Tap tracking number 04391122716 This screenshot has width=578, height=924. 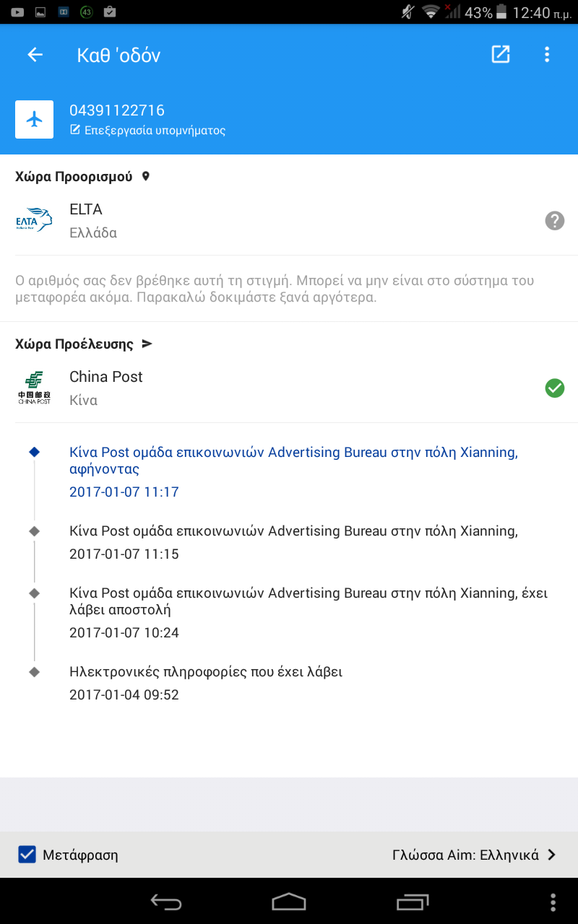point(117,110)
